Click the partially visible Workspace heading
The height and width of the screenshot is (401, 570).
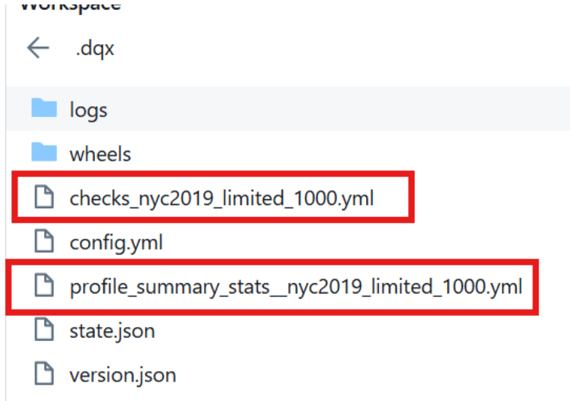(71, 6)
